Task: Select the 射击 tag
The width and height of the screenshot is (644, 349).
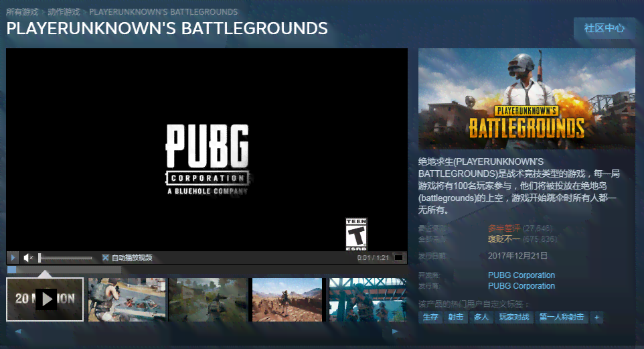Action: coord(455,317)
